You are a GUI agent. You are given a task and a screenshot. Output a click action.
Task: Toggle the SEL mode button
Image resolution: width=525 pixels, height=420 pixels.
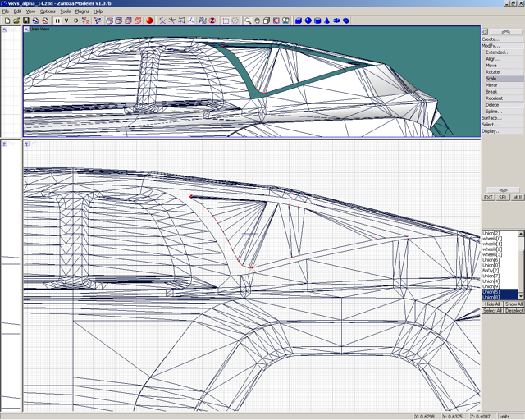coord(503,198)
